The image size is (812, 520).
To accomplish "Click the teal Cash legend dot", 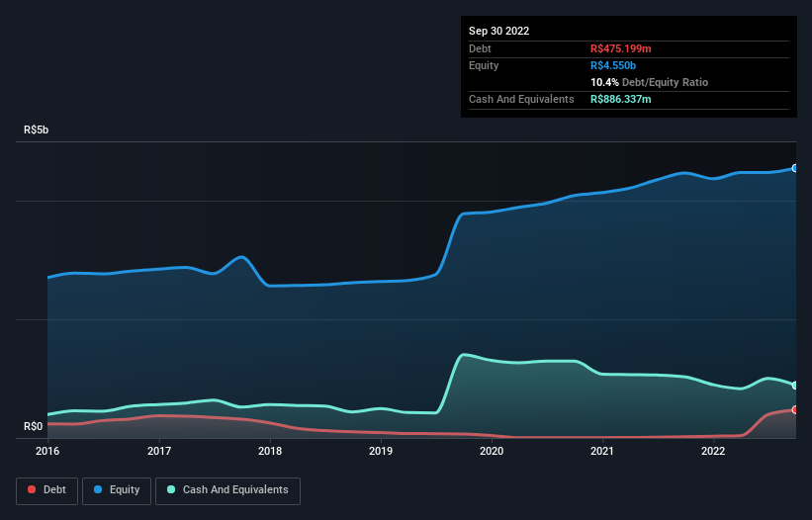I will click(x=171, y=489).
